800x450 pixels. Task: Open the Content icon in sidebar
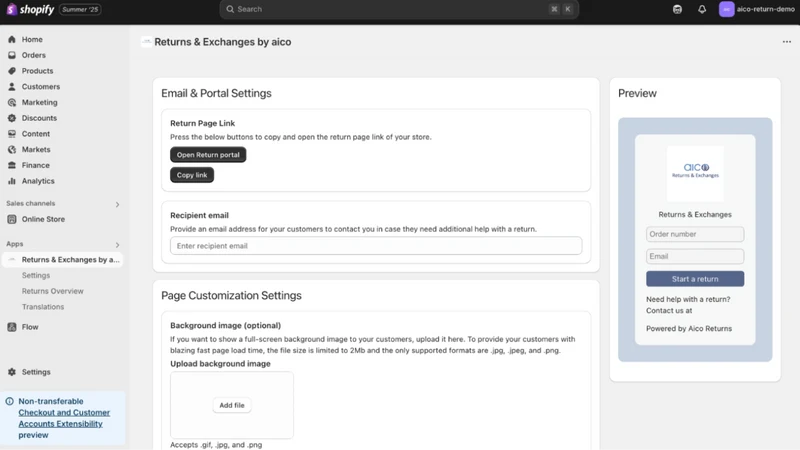[x=12, y=134]
